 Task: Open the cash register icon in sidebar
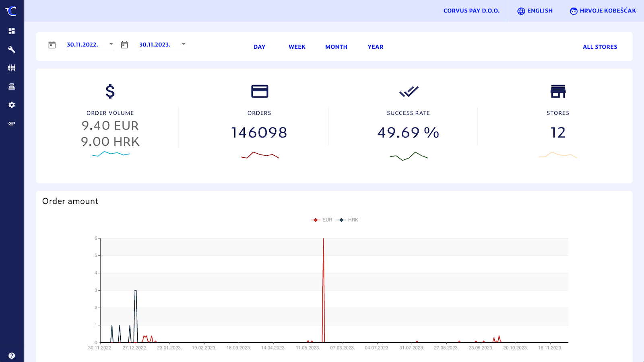[x=12, y=86]
